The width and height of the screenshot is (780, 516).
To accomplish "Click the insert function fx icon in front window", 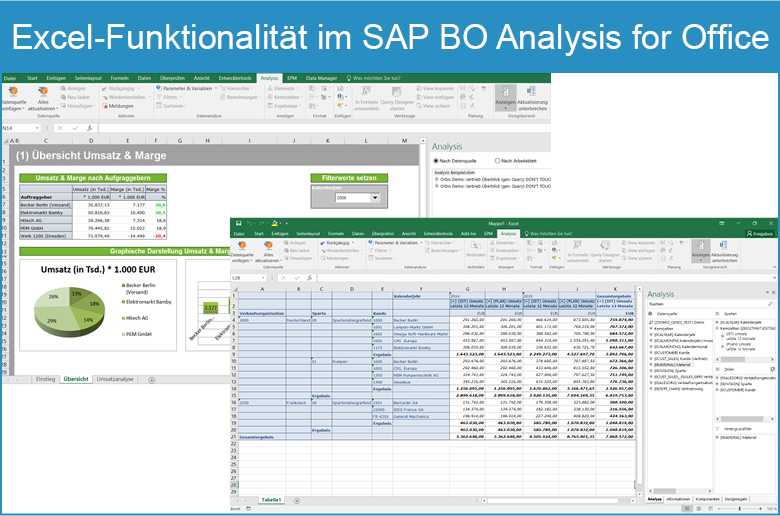I will coord(309,278).
